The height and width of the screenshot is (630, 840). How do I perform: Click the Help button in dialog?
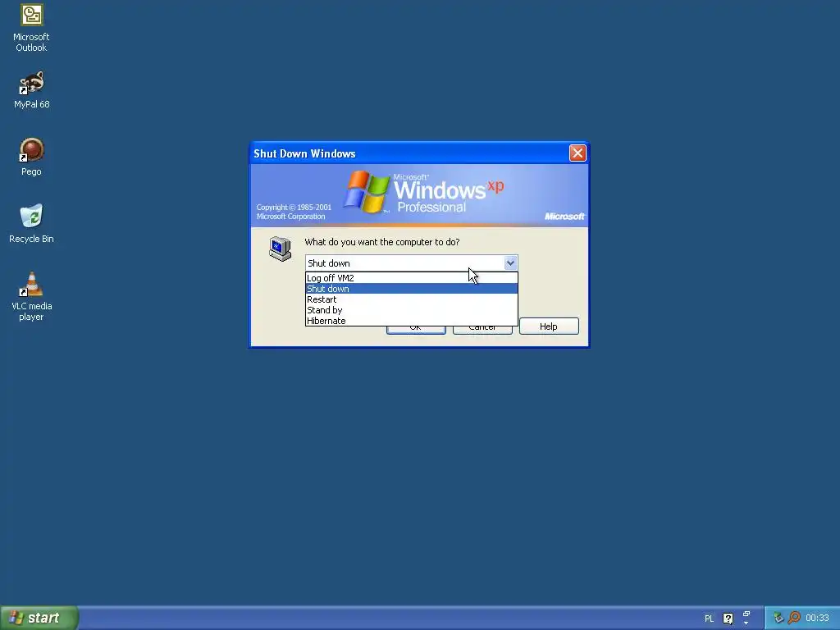[x=549, y=326]
